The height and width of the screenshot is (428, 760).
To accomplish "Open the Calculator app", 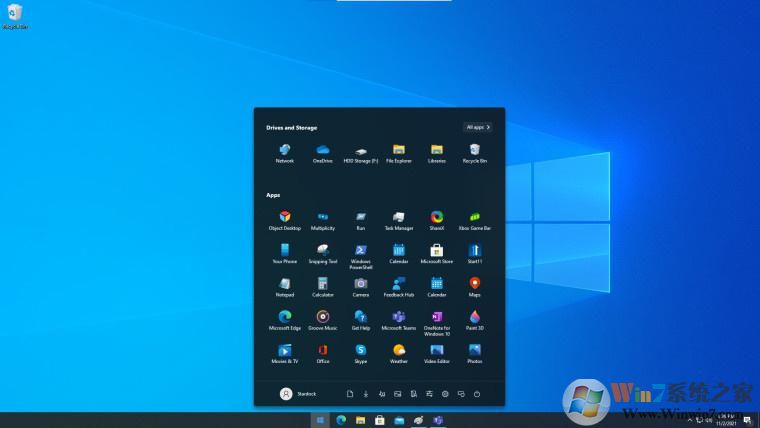I will coord(323,285).
